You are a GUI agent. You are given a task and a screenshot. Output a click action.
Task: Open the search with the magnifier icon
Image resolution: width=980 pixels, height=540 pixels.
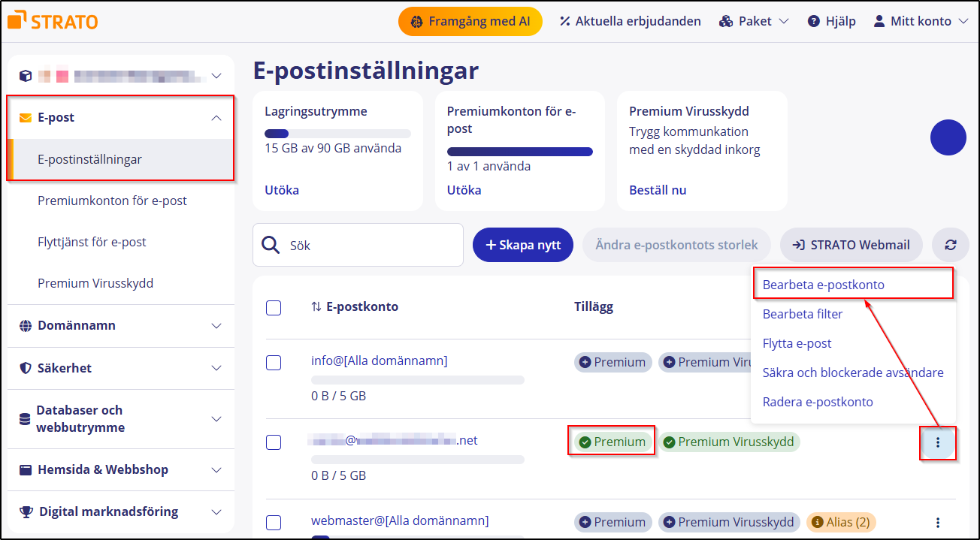tap(270, 244)
